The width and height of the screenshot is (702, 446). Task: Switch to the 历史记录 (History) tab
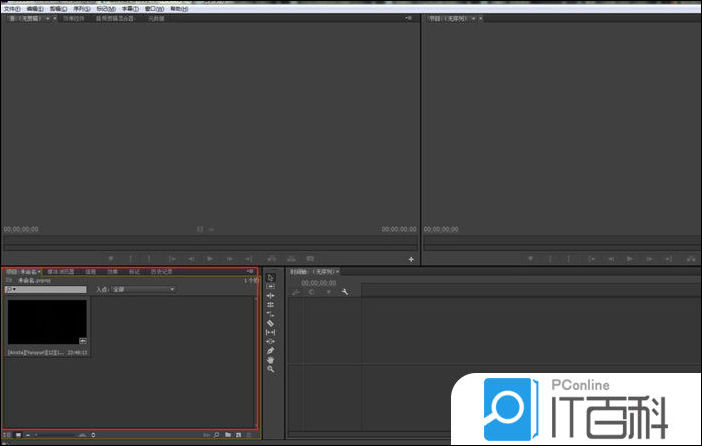(x=161, y=271)
